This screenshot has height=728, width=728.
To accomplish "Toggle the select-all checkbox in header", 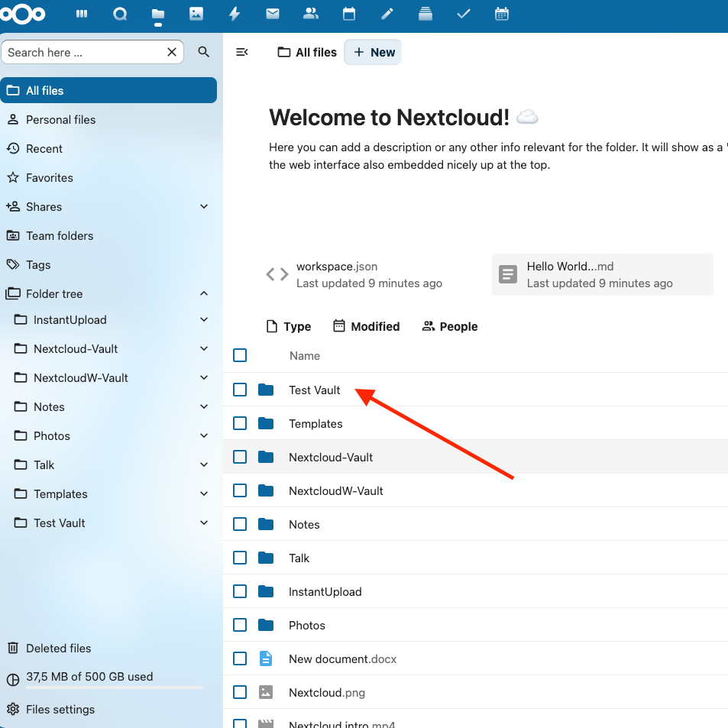I will 240,355.
